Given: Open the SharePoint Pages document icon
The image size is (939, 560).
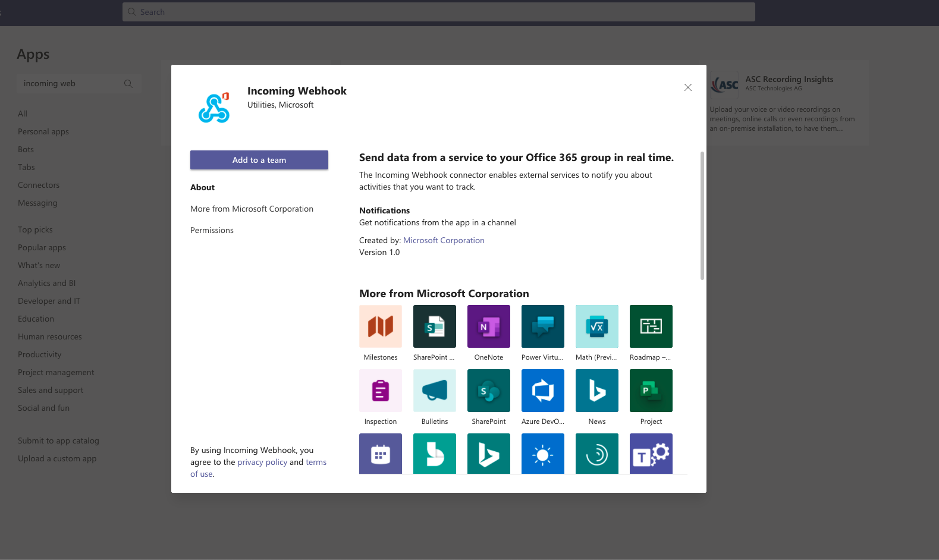Looking at the screenshot, I should [435, 326].
